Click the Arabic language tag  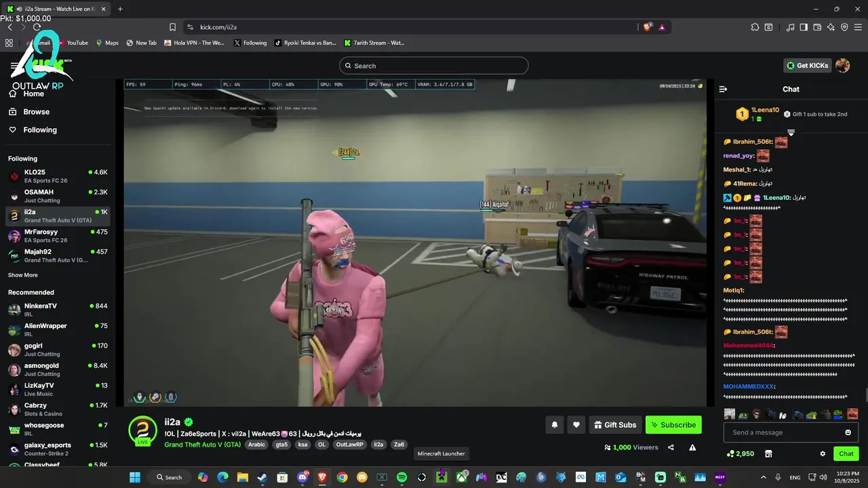tap(256, 445)
